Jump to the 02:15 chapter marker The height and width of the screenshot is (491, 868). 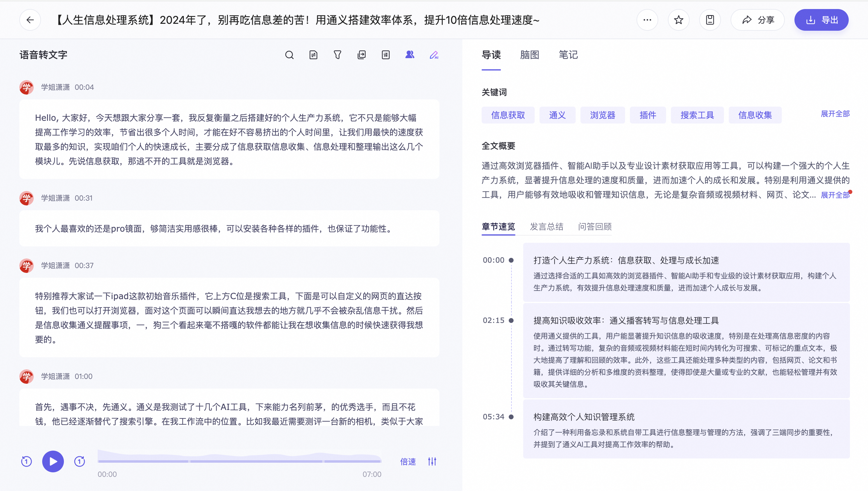494,321
